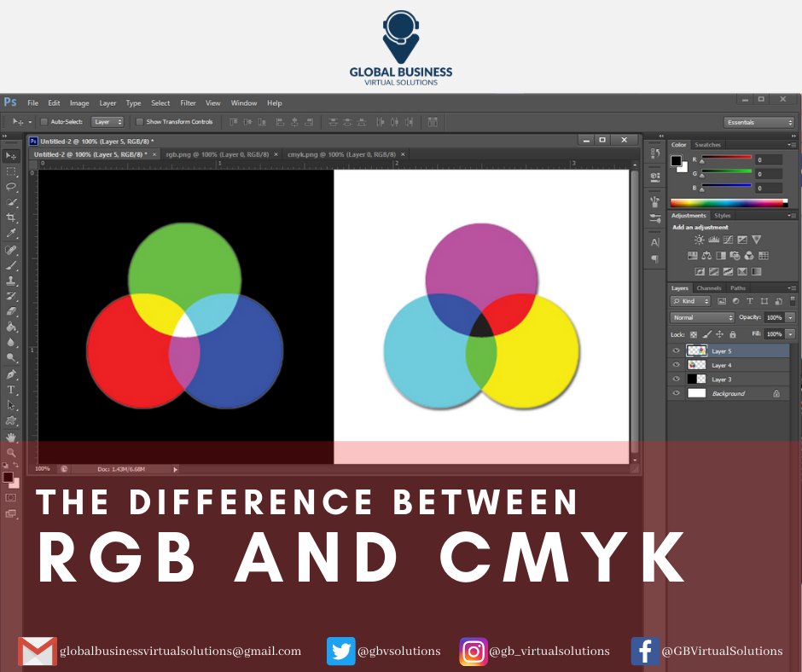Select the Hand tool
This screenshot has height=672, width=802.
[11, 437]
